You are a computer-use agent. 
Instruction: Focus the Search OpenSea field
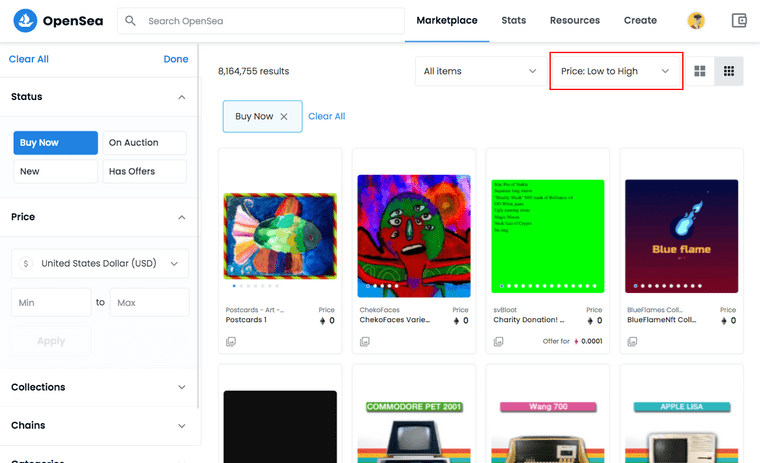[x=261, y=21]
